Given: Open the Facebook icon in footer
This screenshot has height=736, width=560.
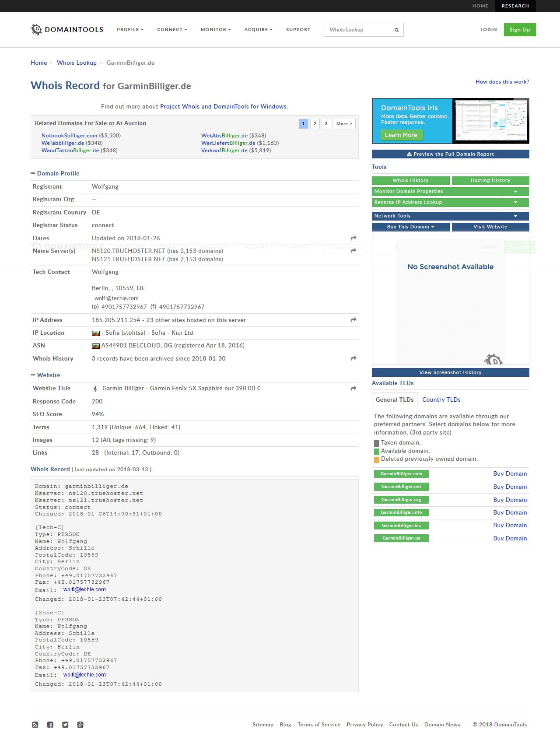Looking at the screenshot, I should pos(50,725).
